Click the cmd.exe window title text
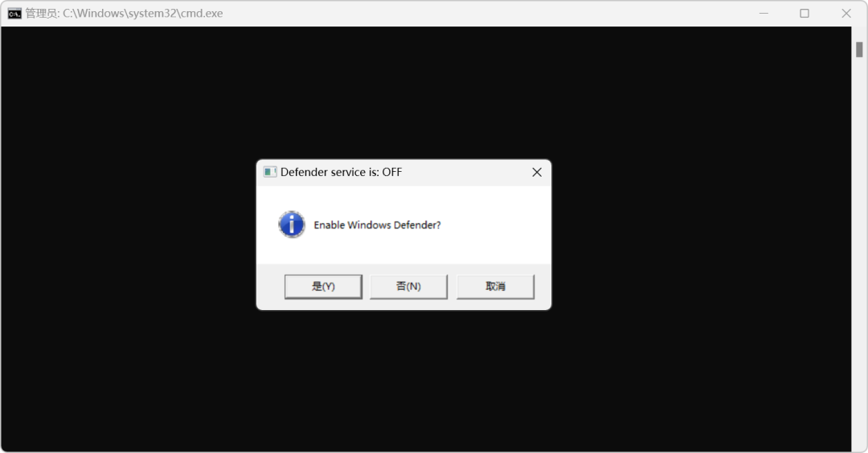868x453 pixels. point(124,14)
